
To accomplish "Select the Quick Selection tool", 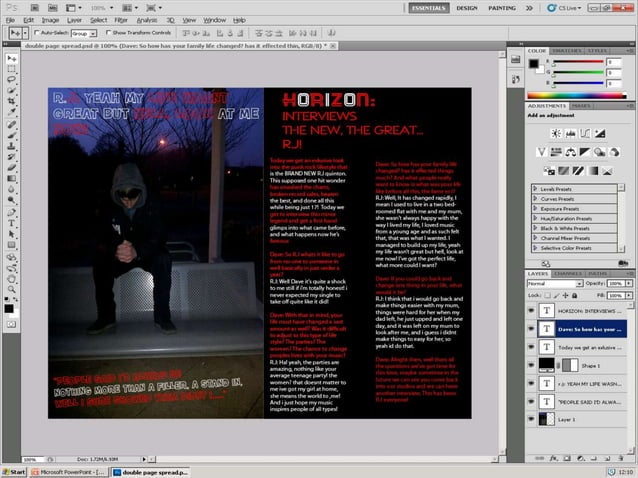I will [x=11, y=90].
